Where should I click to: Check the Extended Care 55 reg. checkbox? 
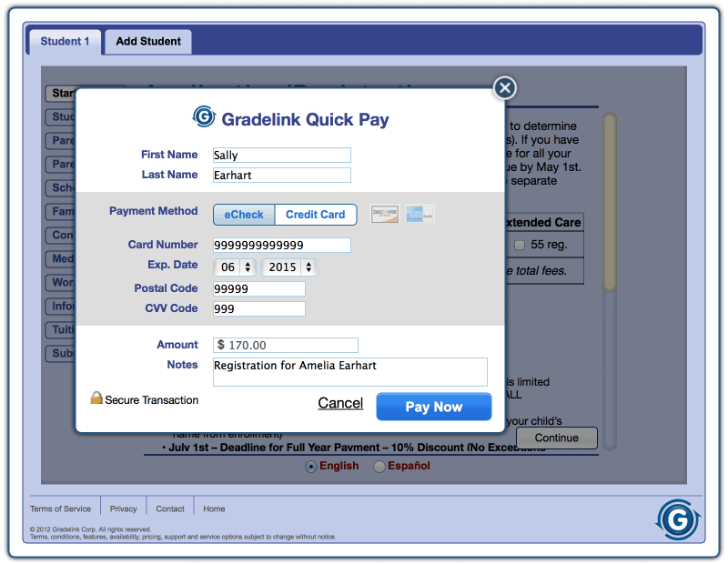coord(520,245)
